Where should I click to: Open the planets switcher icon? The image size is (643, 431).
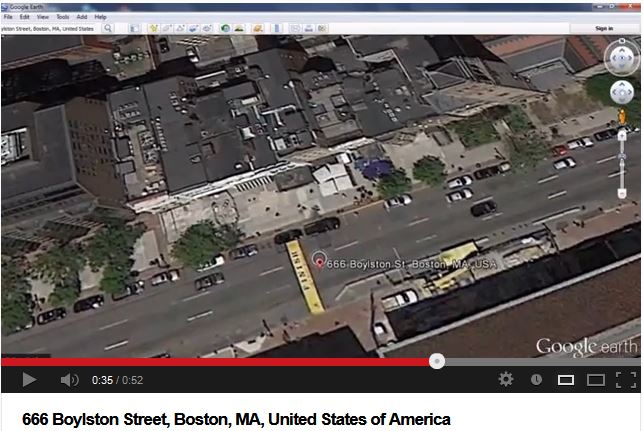pyautogui.click(x=258, y=28)
